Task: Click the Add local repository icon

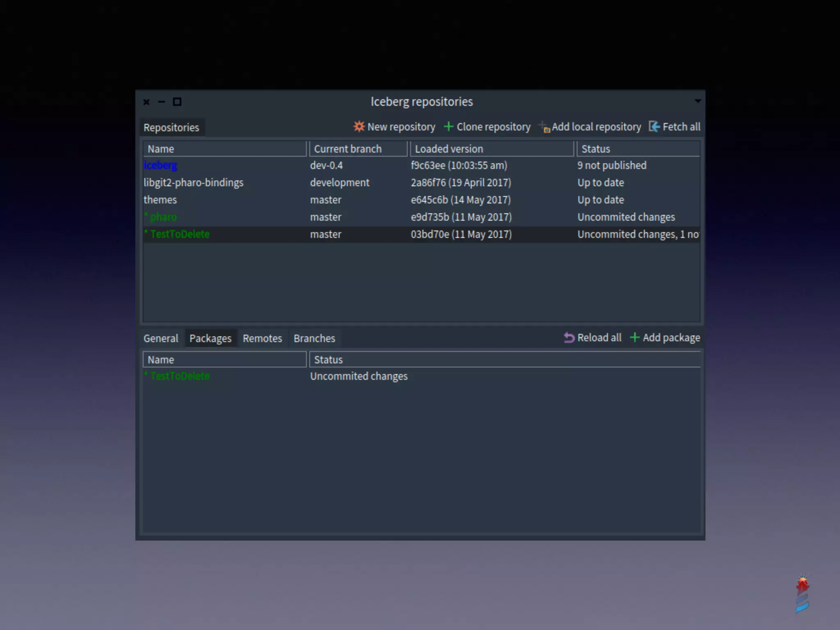Action: pos(544,127)
